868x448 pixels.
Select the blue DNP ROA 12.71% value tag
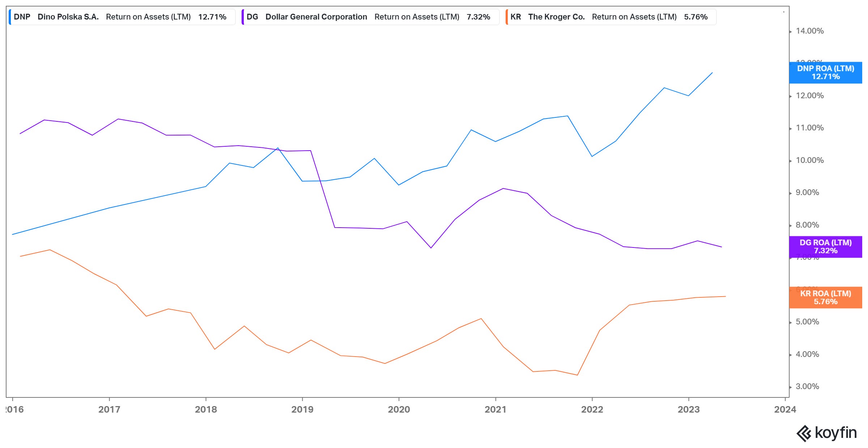pos(826,73)
